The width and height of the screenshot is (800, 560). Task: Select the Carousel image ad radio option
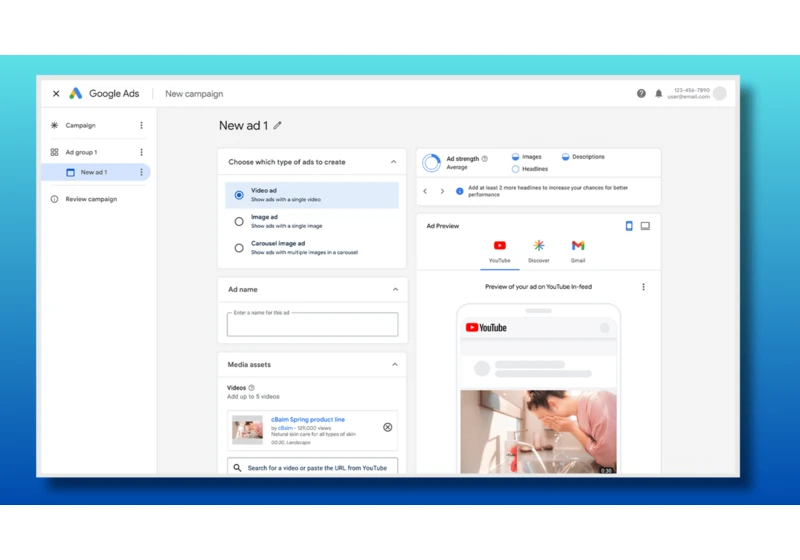coord(239,248)
